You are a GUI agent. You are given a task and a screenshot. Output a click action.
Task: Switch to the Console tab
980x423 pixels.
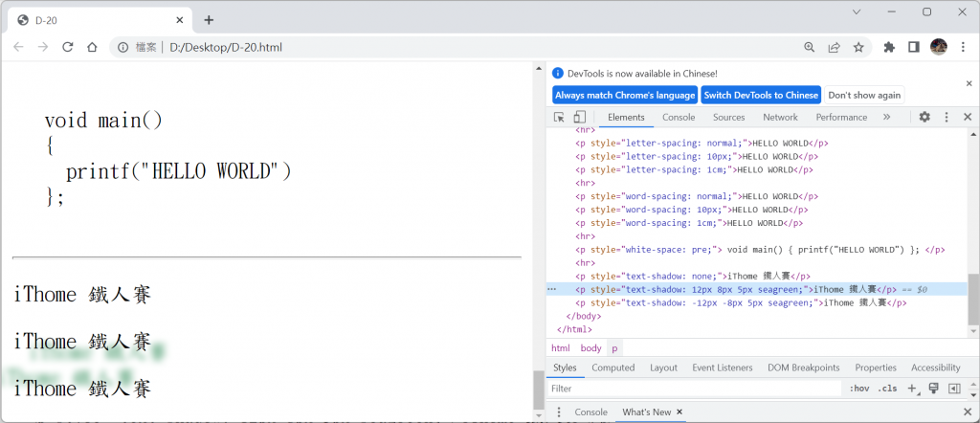[679, 118]
